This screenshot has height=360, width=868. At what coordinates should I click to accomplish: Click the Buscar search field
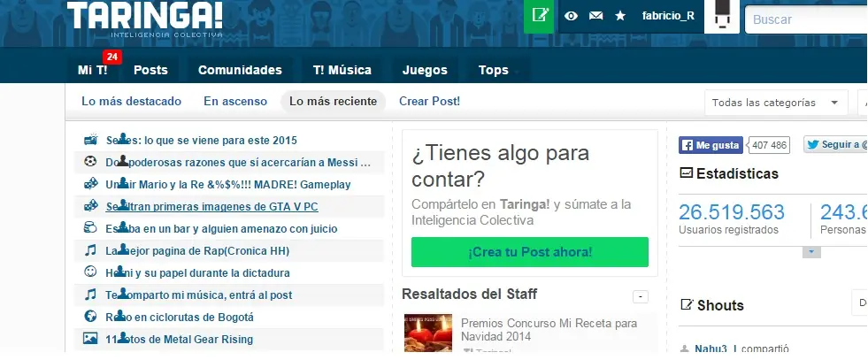807,19
